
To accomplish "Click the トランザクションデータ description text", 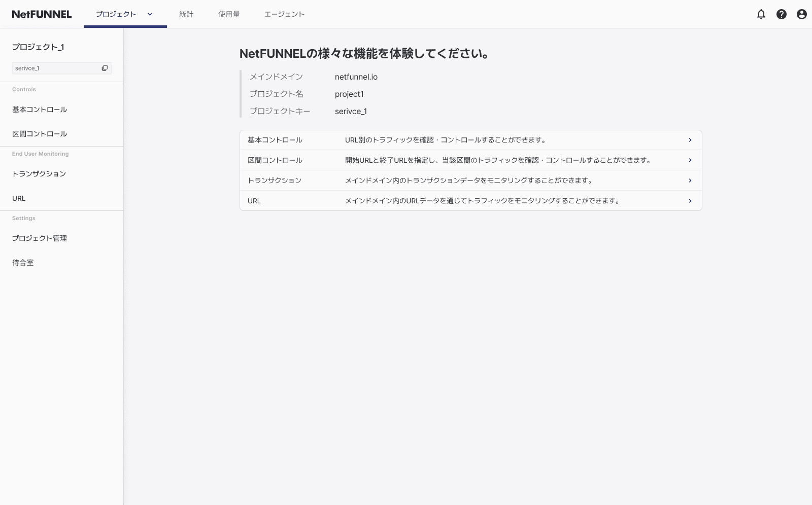I will click(x=469, y=181).
